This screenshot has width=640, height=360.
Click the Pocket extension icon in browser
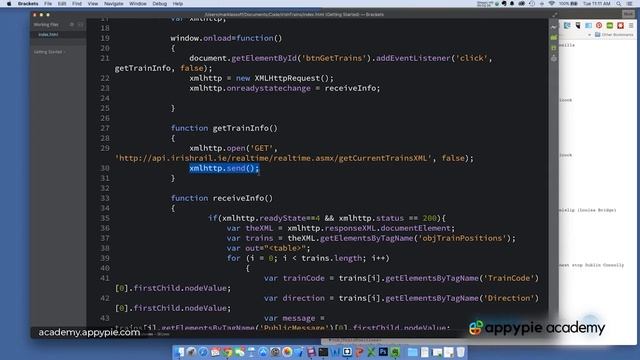pyautogui.click(x=578, y=25)
